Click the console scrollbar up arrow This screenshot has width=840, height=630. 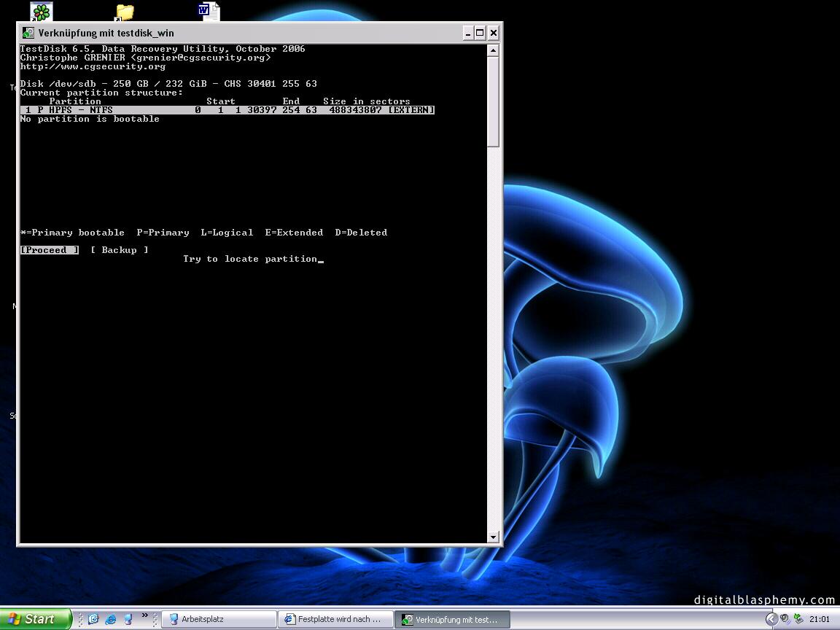tap(494, 50)
